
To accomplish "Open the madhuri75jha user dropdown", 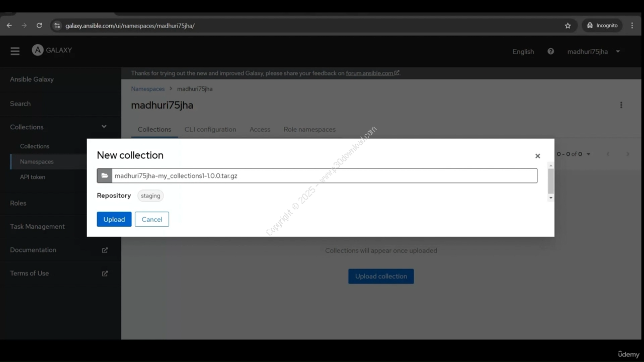I will 594,52.
